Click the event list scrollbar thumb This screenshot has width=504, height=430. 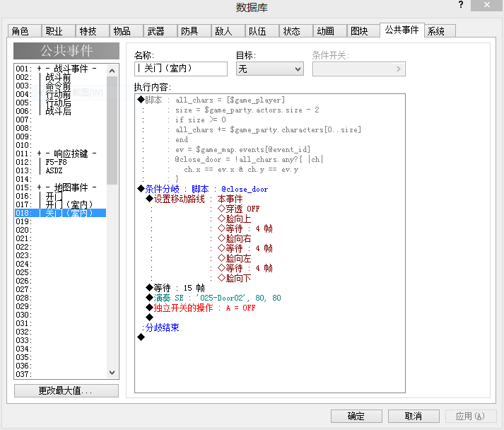point(112,130)
